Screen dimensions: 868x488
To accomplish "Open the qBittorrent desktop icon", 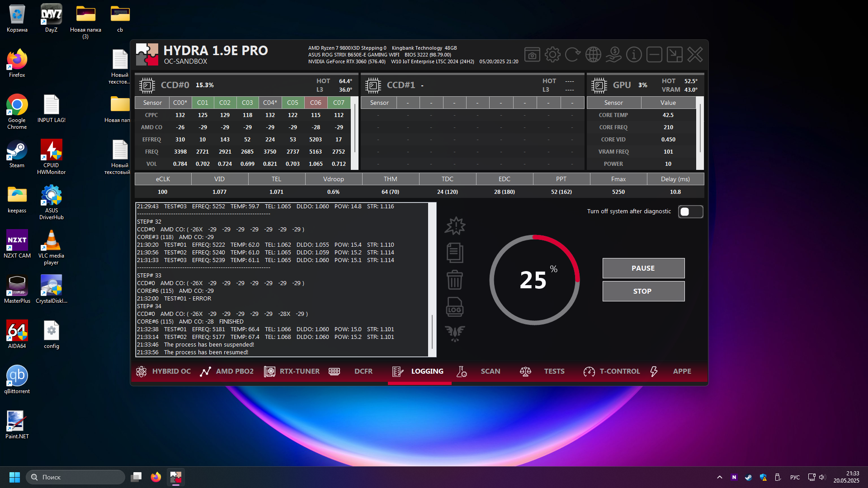I will pyautogui.click(x=17, y=380).
